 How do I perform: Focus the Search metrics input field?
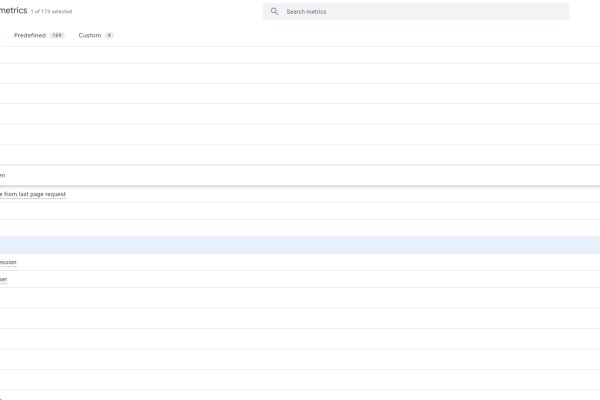coord(420,12)
